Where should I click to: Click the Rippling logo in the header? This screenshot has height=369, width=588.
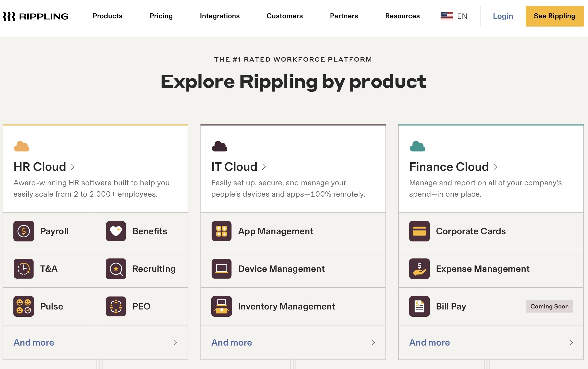(35, 16)
